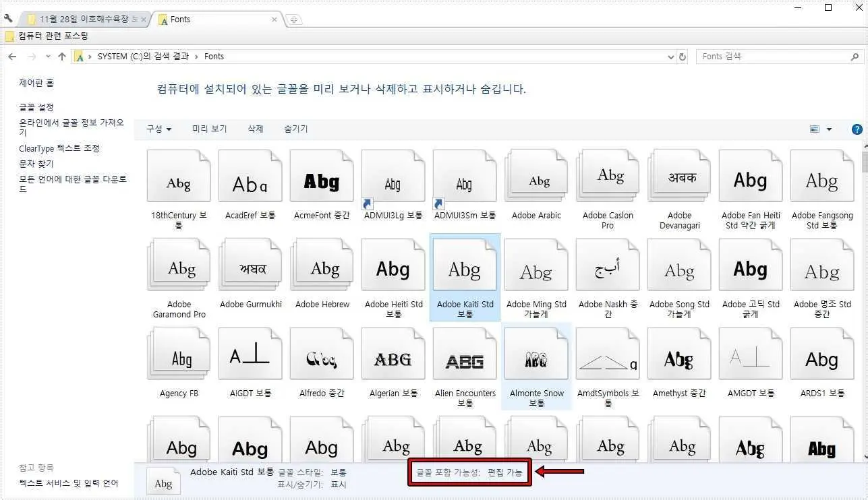Viewport: 868px width, 500px height.
Task: Go back to previous location
Action: pos(12,57)
